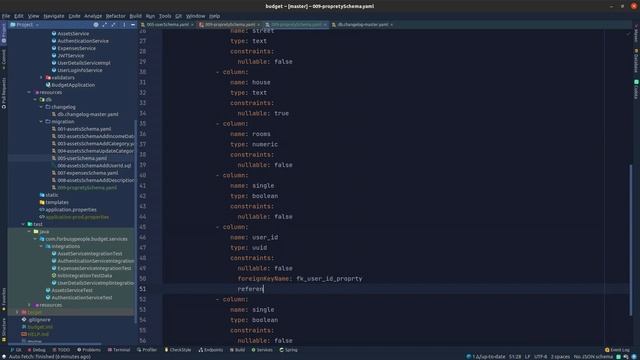Open the Debug tool window button
The height and width of the screenshot is (360, 640).
click(x=36, y=350)
